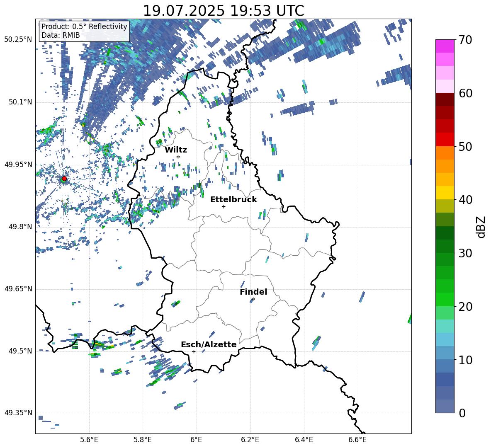Click the 6.6°E longitude label

tap(357, 440)
